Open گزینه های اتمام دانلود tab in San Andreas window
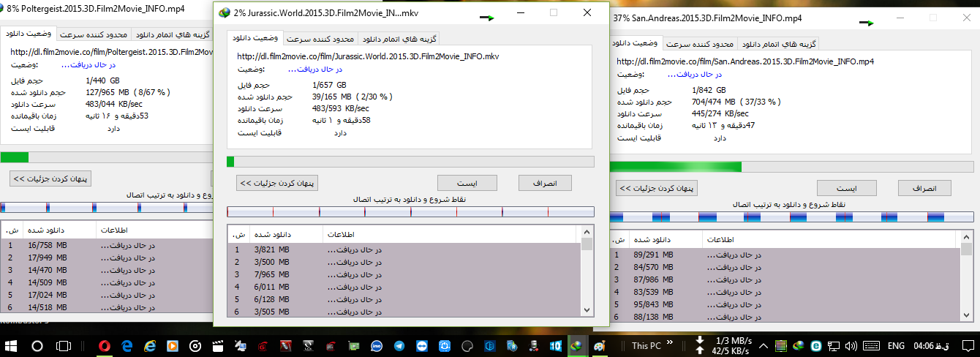Image resolution: width=980 pixels, height=357 pixels. 777,44
